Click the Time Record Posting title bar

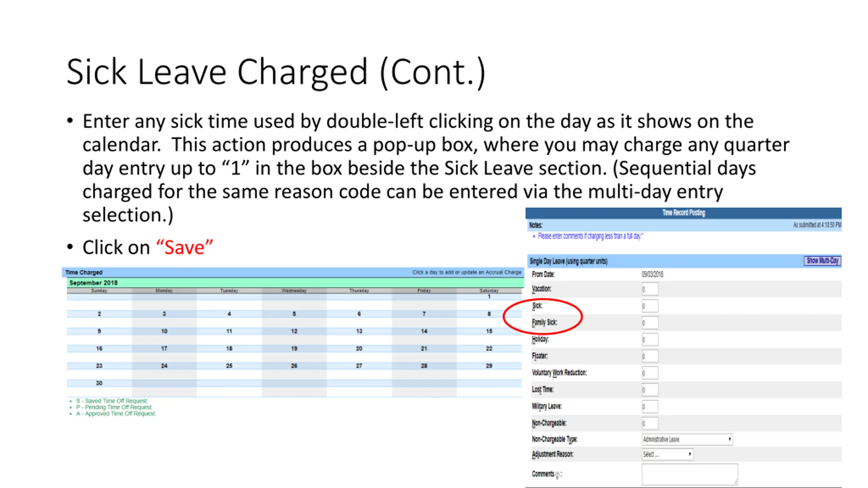(x=683, y=213)
